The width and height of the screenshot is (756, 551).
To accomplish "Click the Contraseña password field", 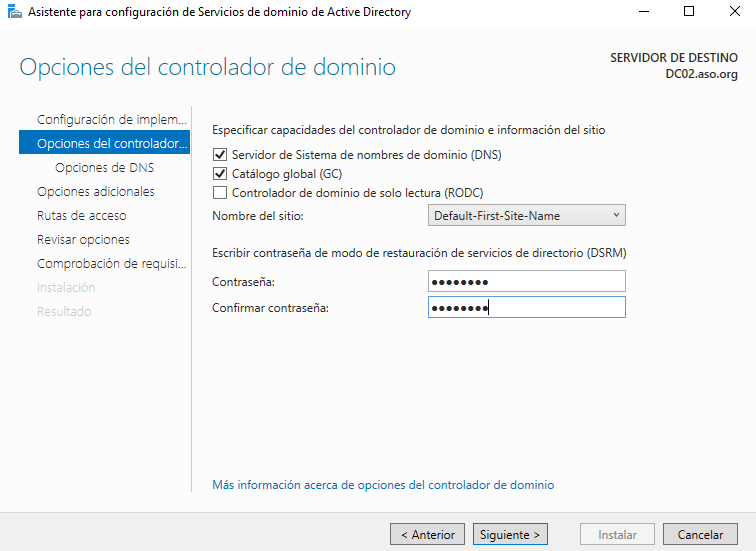I will click(x=526, y=282).
